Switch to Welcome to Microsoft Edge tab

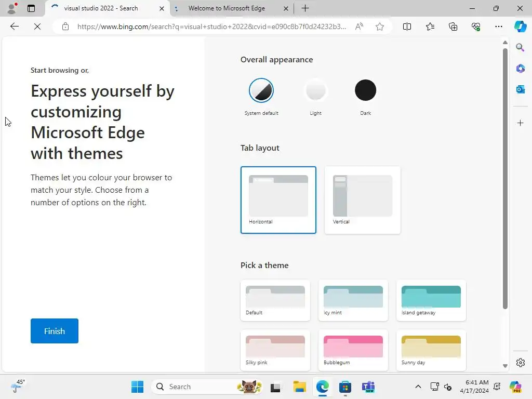pos(227,8)
